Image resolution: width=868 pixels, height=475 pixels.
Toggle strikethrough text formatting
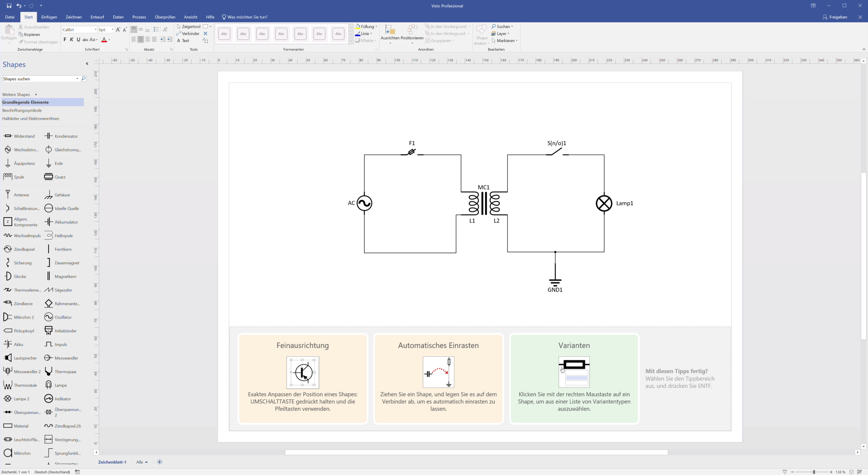click(85, 40)
